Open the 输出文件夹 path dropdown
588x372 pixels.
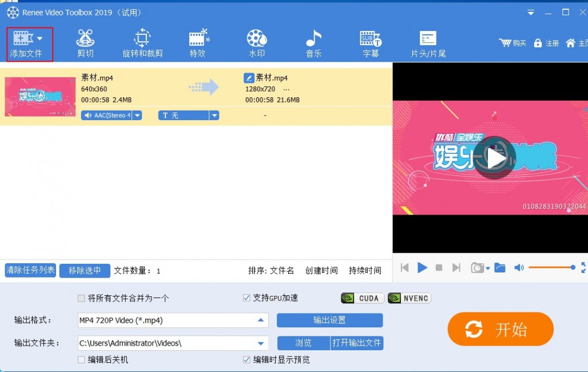point(261,343)
